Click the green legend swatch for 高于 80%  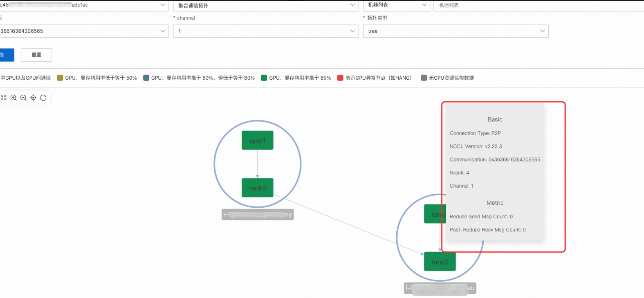click(x=264, y=78)
